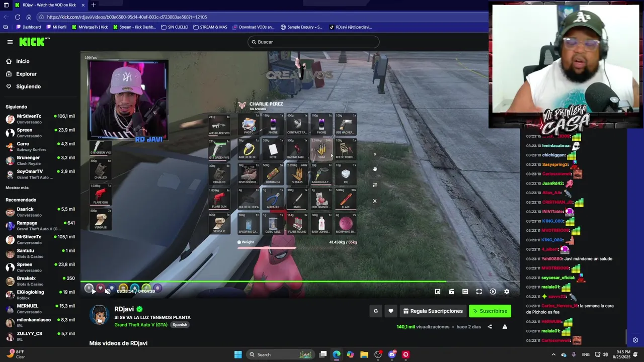Toggle notification bell for RDjavi
Screen dimensions: 644x362
tap(375, 311)
